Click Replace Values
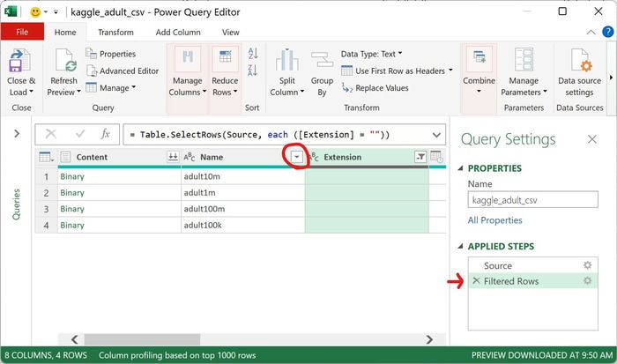The width and height of the screenshot is (617, 364). [375, 88]
